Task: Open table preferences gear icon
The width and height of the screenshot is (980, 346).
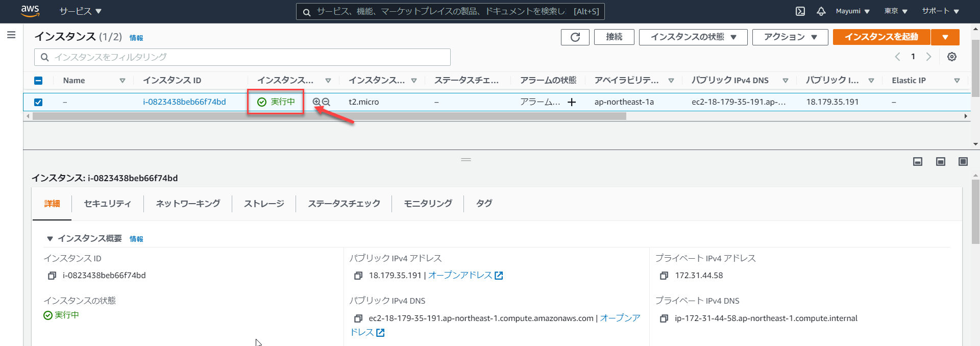Action: tap(952, 57)
